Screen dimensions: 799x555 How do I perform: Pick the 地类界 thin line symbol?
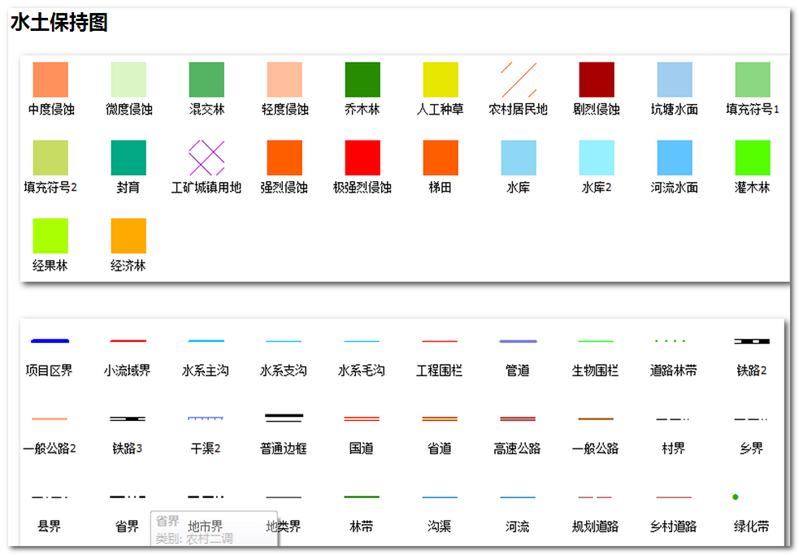tap(284, 497)
